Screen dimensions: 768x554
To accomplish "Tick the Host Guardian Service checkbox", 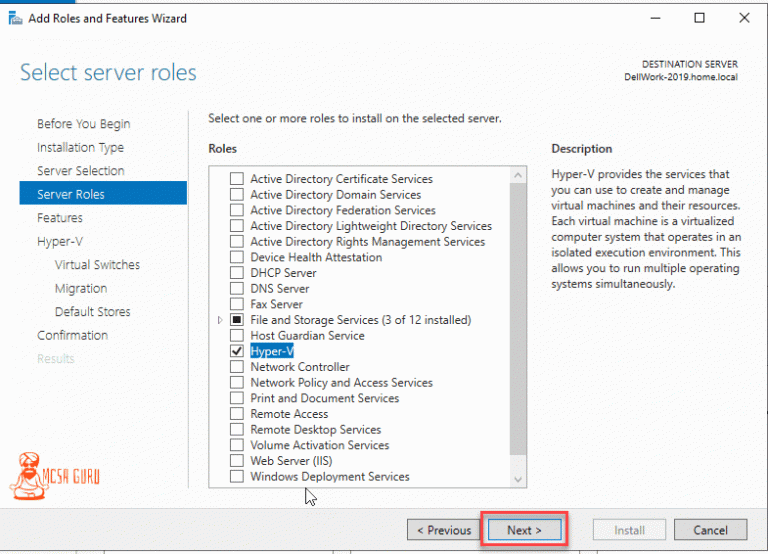I will [x=237, y=336].
